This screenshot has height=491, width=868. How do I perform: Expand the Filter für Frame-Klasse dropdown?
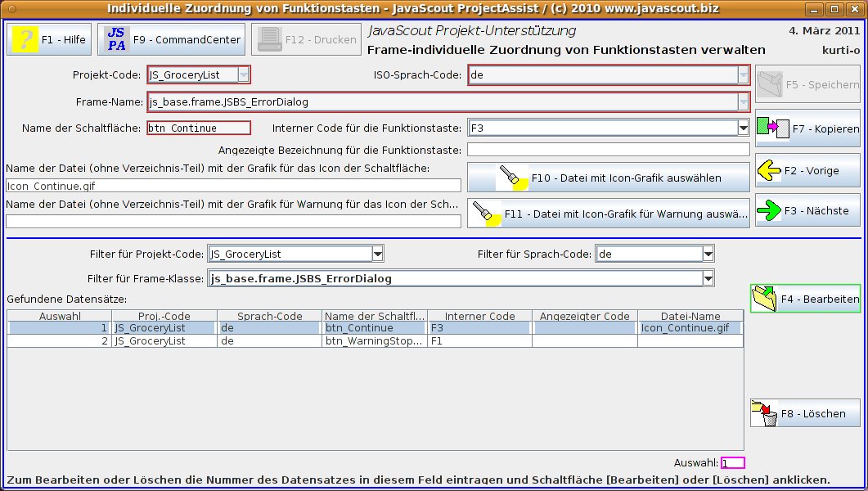pos(708,279)
